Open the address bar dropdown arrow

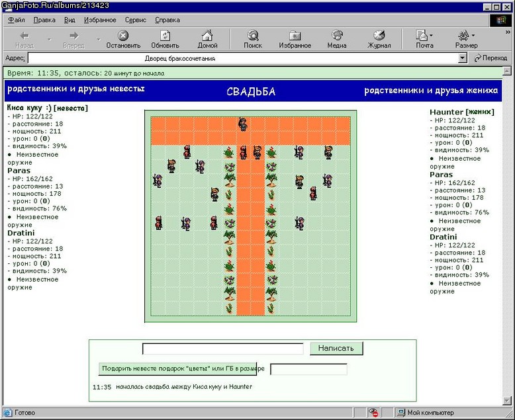tap(463, 58)
